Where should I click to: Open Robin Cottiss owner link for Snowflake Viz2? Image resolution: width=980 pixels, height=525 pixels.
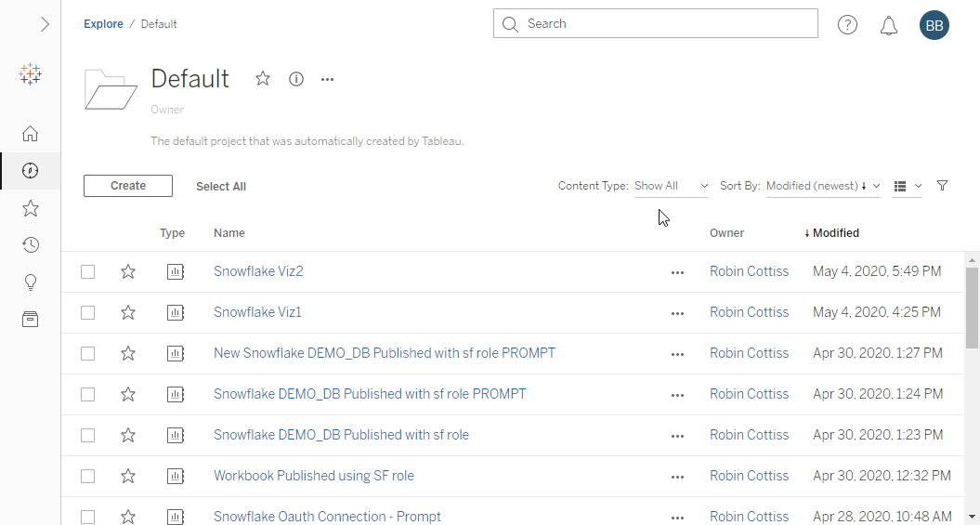749,271
